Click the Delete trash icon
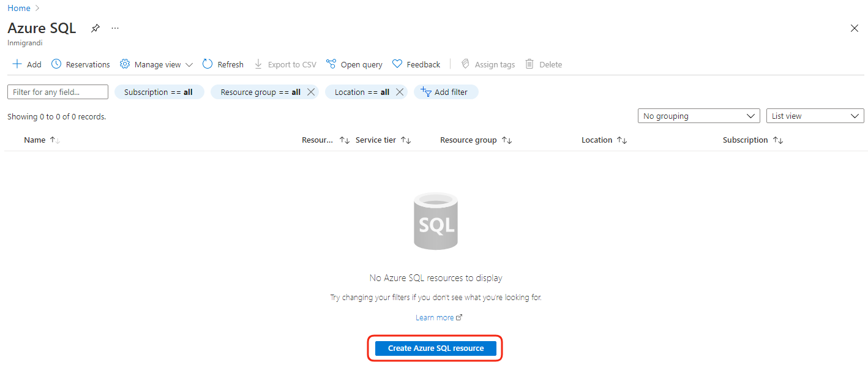Viewport: 868px width, 365px height. (x=529, y=64)
